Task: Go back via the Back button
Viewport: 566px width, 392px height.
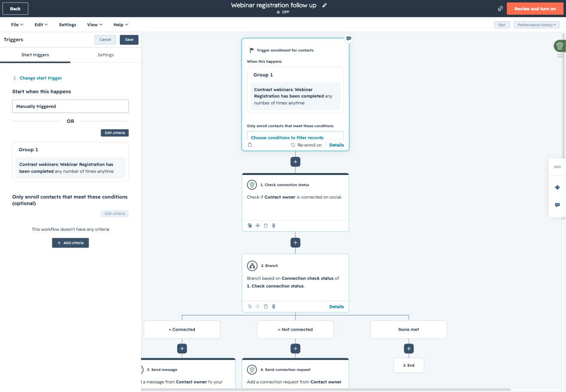Action: 15,9
